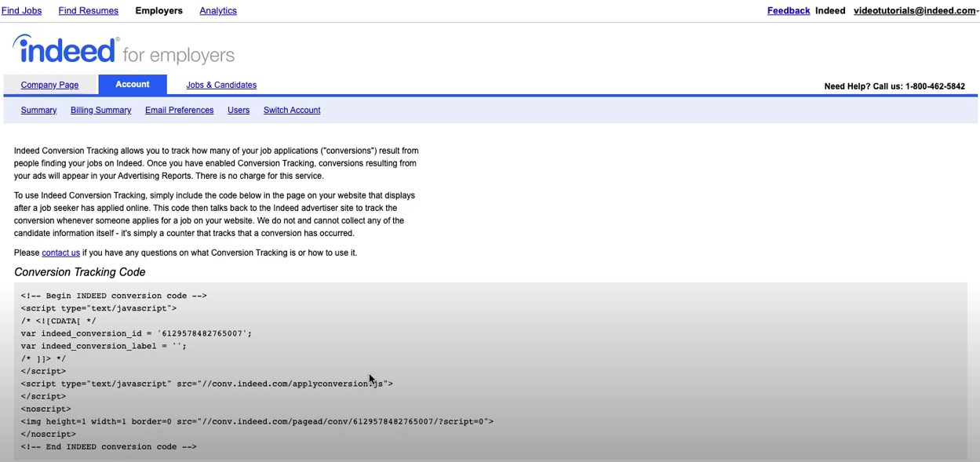Switch to the Company Page tab
Screen dimensions: 980x462
tap(49, 85)
